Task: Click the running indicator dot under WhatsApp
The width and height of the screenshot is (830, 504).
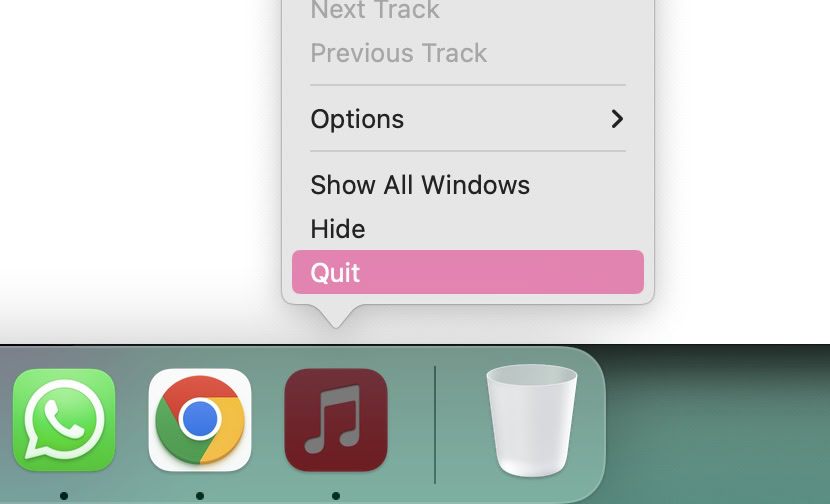Action: pyautogui.click(x=64, y=496)
